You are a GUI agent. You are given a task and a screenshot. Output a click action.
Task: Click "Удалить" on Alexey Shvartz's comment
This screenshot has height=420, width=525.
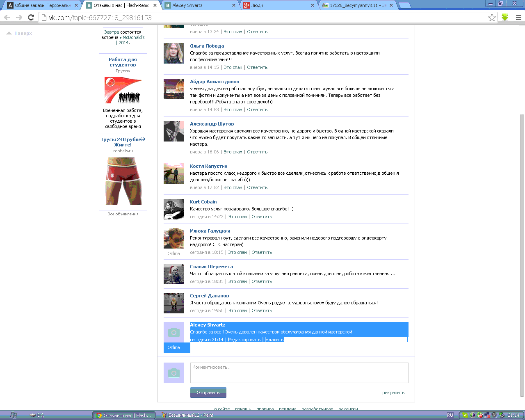click(274, 340)
